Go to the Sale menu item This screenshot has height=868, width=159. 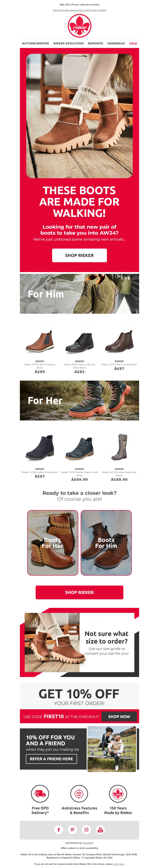tap(133, 43)
